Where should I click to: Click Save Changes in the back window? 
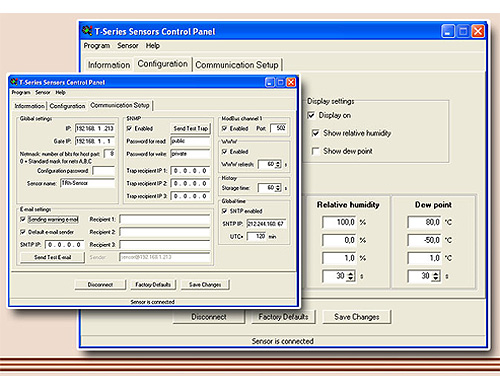(x=357, y=317)
